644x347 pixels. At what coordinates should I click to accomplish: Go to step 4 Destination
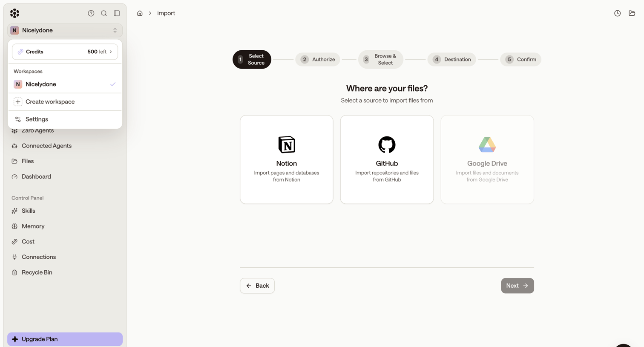(x=451, y=59)
